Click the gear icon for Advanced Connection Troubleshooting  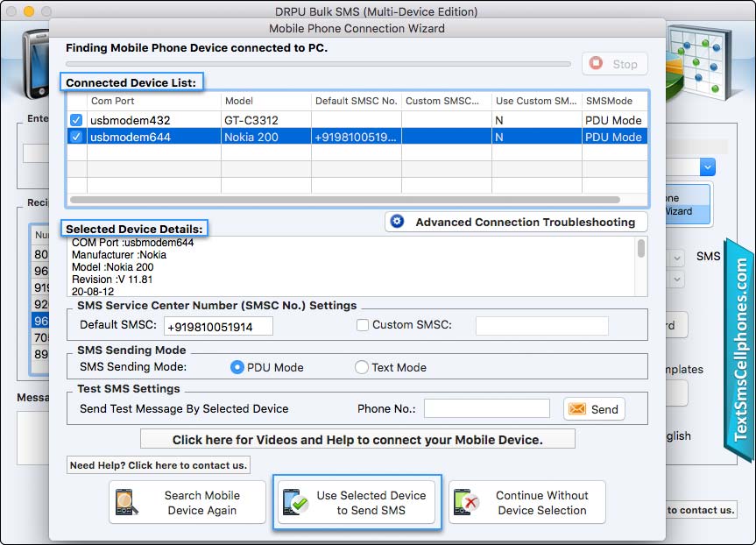coord(397,222)
